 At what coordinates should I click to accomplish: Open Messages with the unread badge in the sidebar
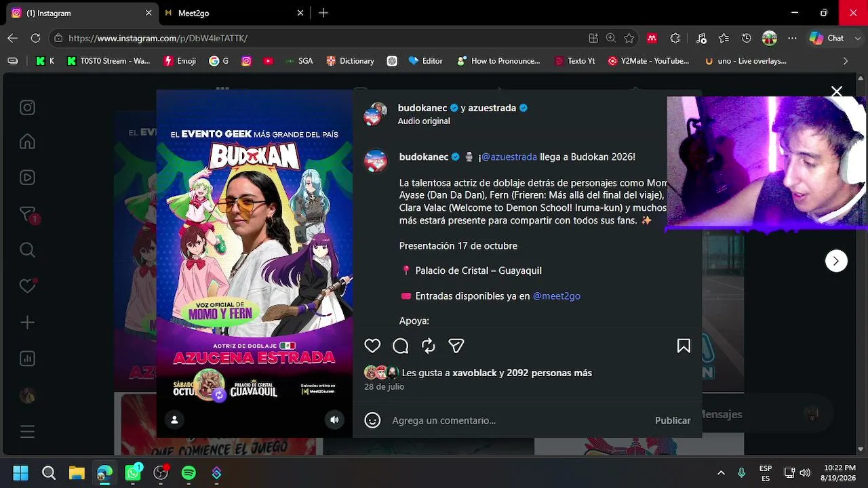(x=28, y=214)
